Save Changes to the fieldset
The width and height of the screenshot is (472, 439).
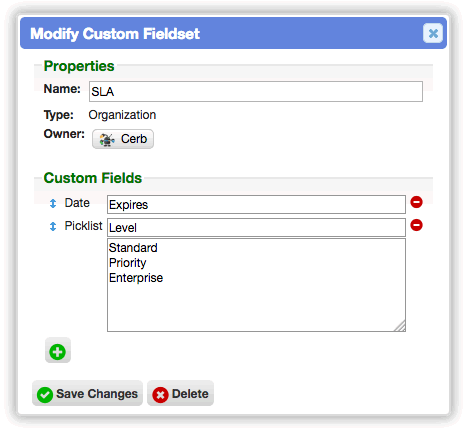coord(87,394)
